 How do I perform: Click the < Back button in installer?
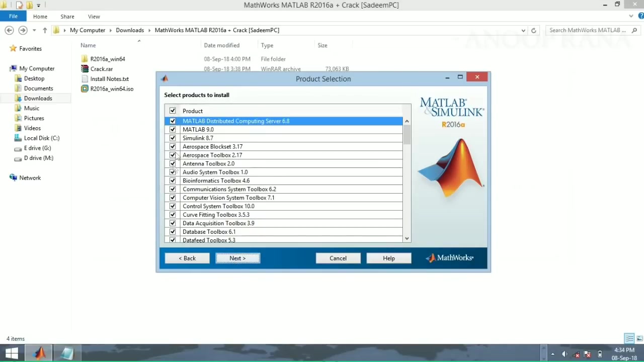tap(187, 258)
